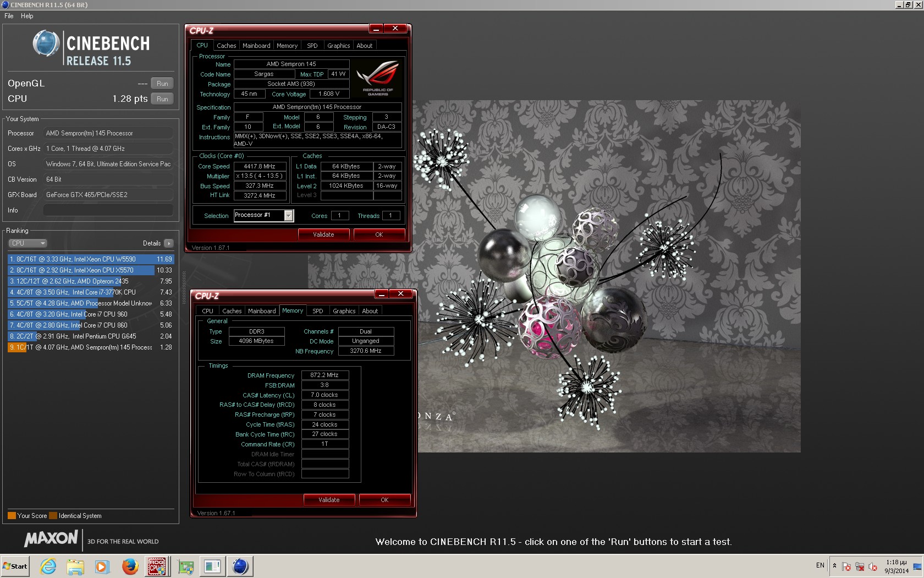The width and height of the screenshot is (924, 578).
Task: Click the Start button
Action: click(x=15, y=566)
